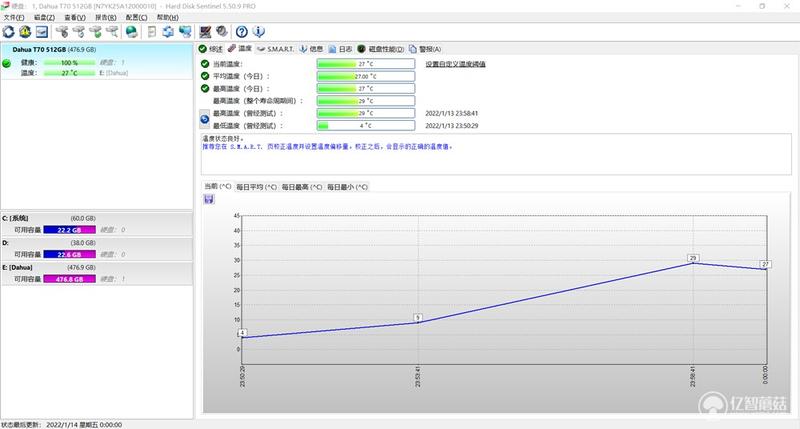Select the 温度 temperature tab
Image resolution: width=800 pixels, height=429 pixels.
click(x=239, y=48)
